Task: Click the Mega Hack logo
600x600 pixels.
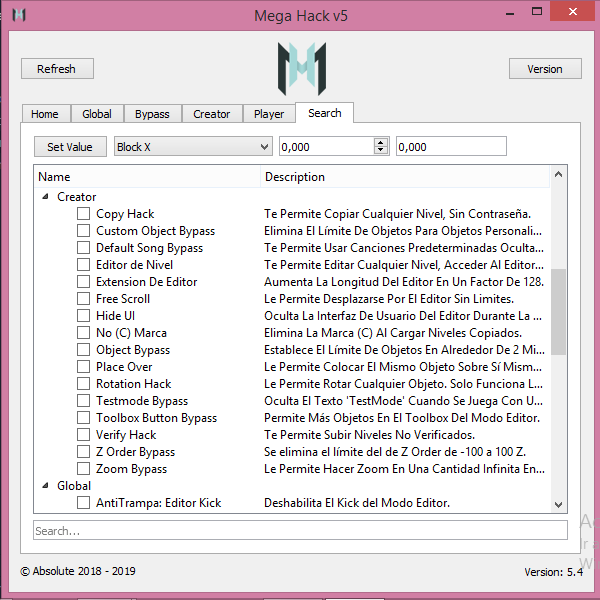Action: [x=302, y=69]
